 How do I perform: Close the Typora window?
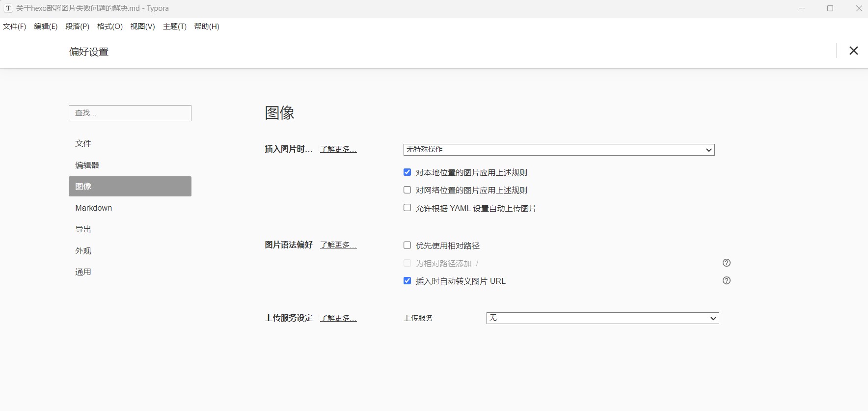tap(859, 8)
